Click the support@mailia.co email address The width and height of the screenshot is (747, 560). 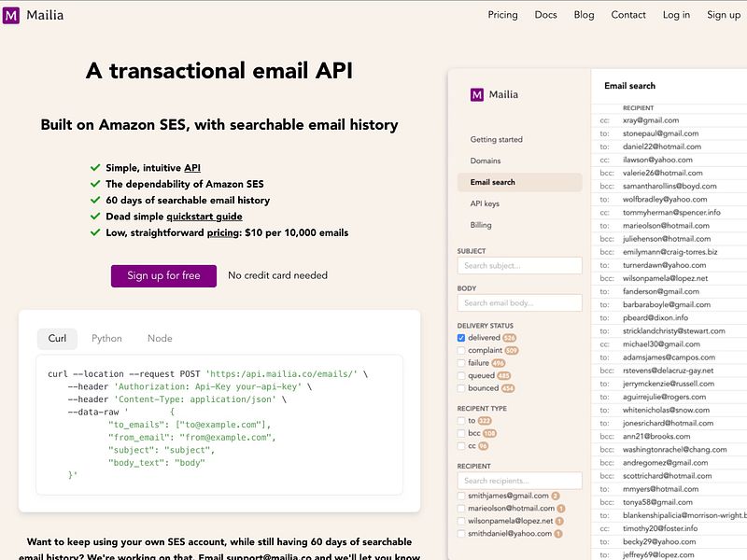(x=269, y=556)
